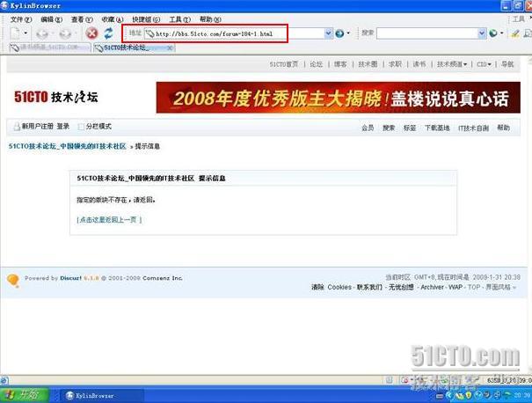Viewport: 532px width, 403px height.
Task: Open the arrow beside the search globe icon
Action: click(x=502, y=33)
